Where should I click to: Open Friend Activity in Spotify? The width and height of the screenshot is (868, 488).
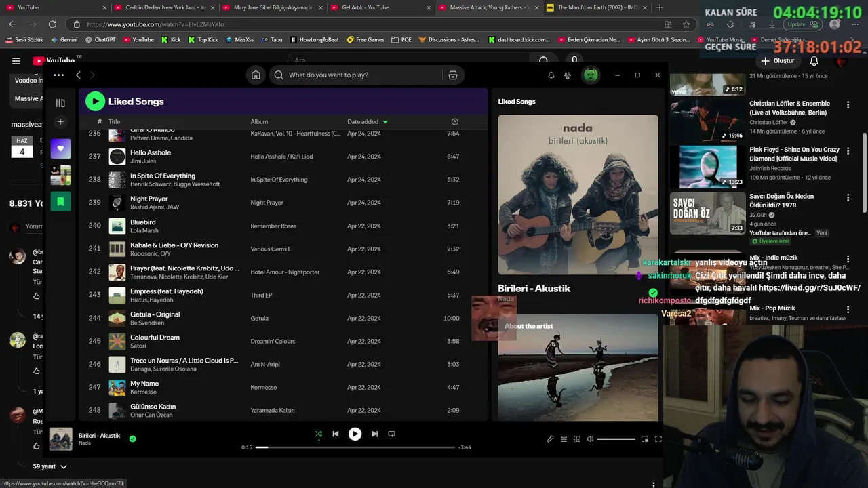pyautogui.click(x=568, y=75)
